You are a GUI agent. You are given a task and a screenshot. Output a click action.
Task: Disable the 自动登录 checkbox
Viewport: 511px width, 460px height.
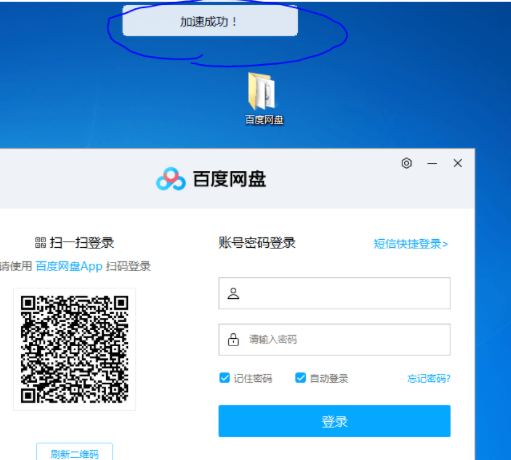click(300, 378)
